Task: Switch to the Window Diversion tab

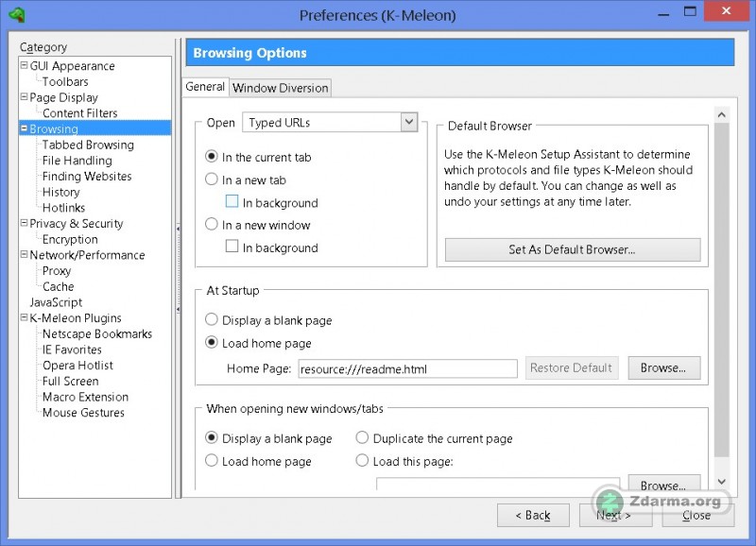Action: [280, 88]
